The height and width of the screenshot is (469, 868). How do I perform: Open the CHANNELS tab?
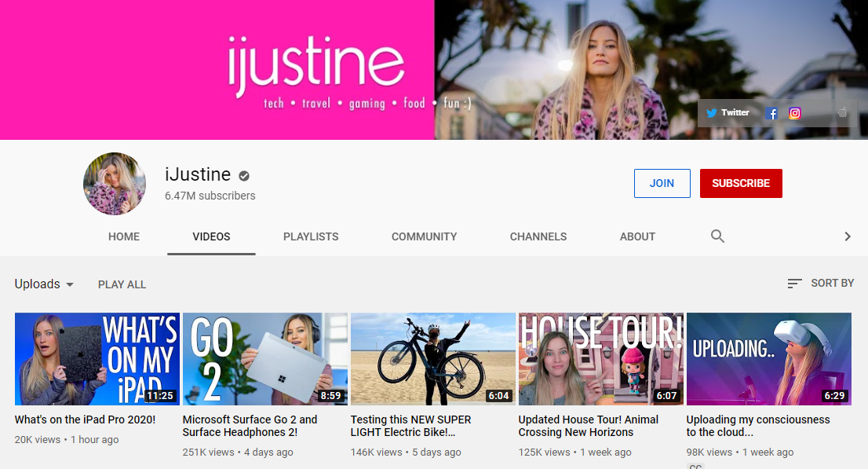tap(538, 236)
